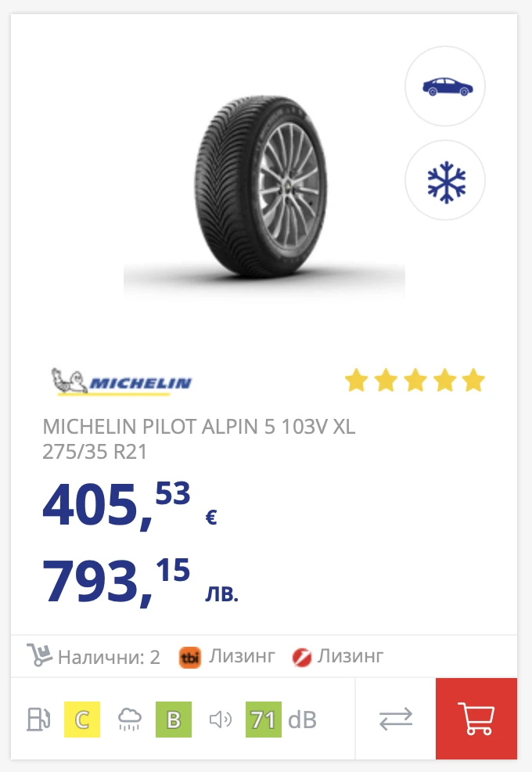Click the fuel efficiency pump icon

[x=38, y=718]
